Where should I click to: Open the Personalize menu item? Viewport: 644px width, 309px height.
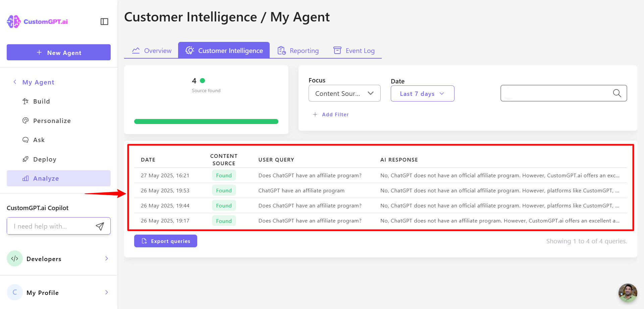(x=59, y=121)
